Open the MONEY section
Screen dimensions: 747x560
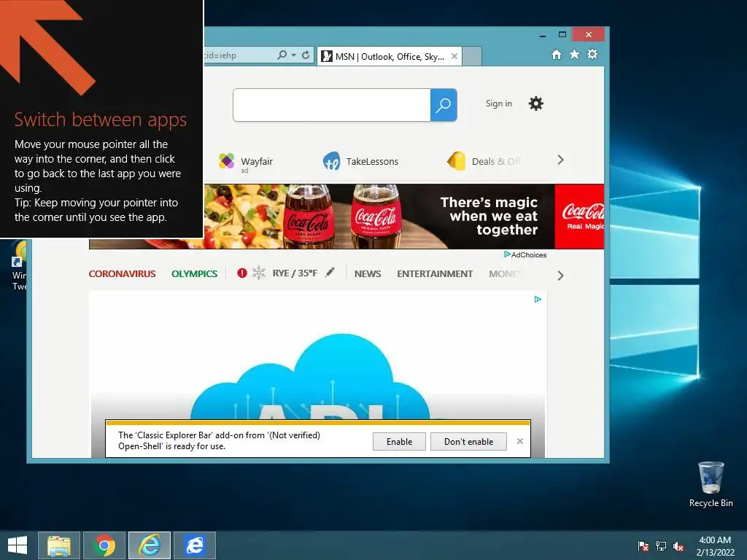click(x=505, y=274)
